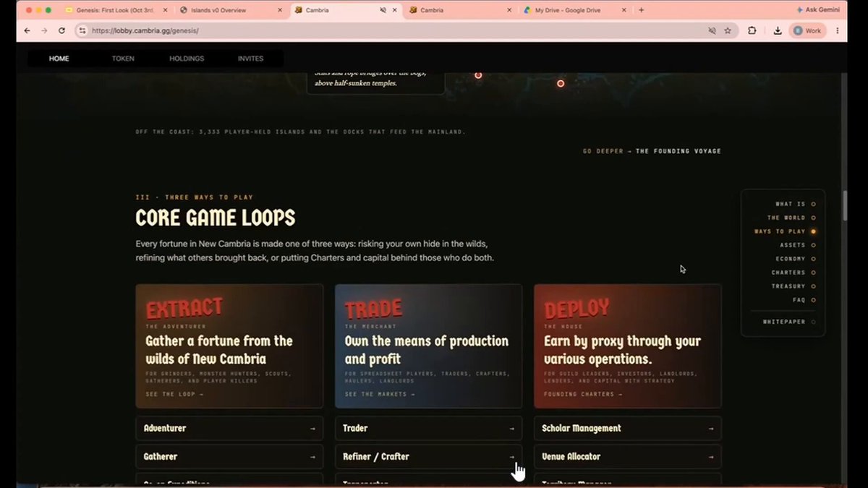Image resolution: width=868 pixels, height=488 pixels.
Task: Click the browser forward arrow
Action: [44, 31]
